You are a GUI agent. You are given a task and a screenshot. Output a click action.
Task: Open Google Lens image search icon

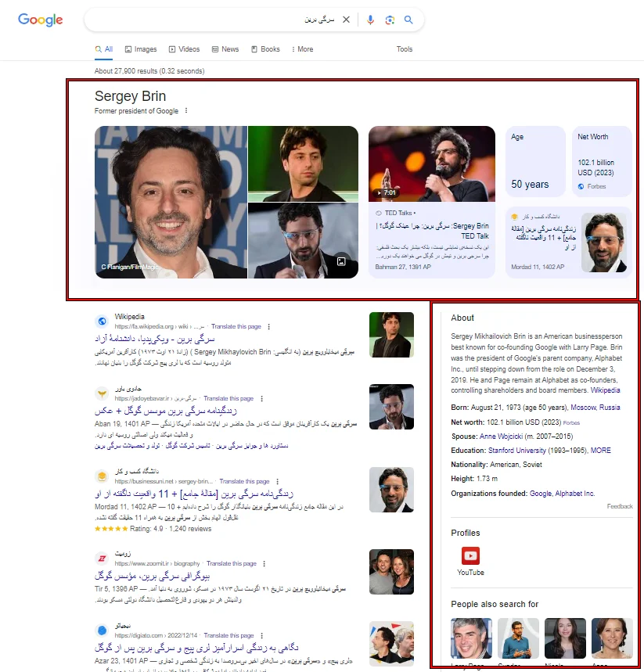(x=390, y=20)
